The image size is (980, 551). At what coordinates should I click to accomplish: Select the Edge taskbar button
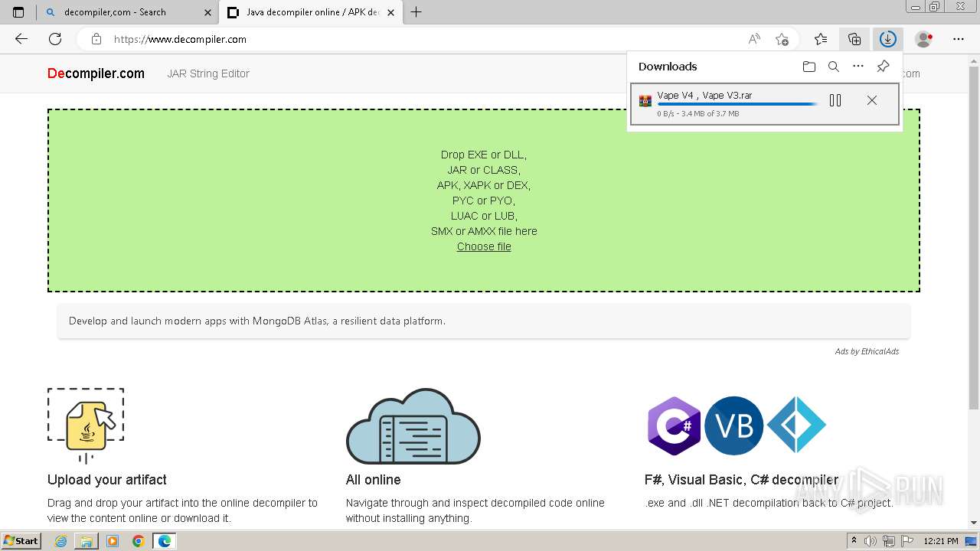(x=164, y=541)
